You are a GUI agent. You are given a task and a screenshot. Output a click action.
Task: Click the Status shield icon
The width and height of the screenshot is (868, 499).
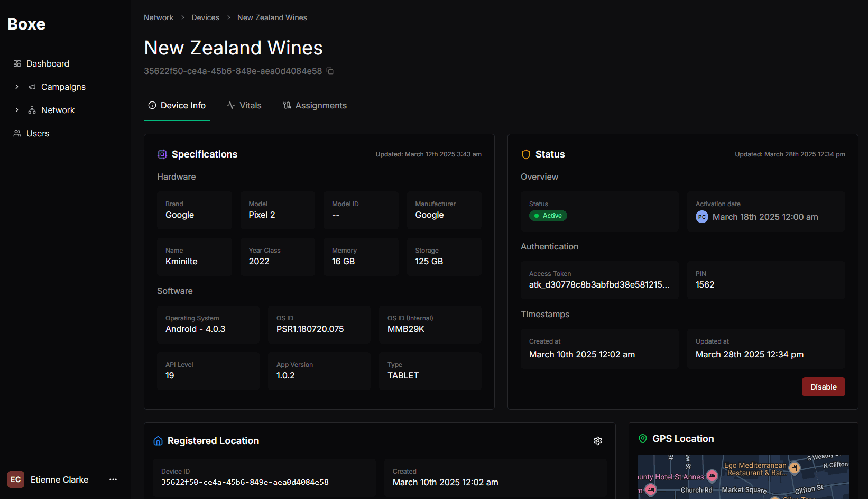pyautogui.click(x=526, y=154)
